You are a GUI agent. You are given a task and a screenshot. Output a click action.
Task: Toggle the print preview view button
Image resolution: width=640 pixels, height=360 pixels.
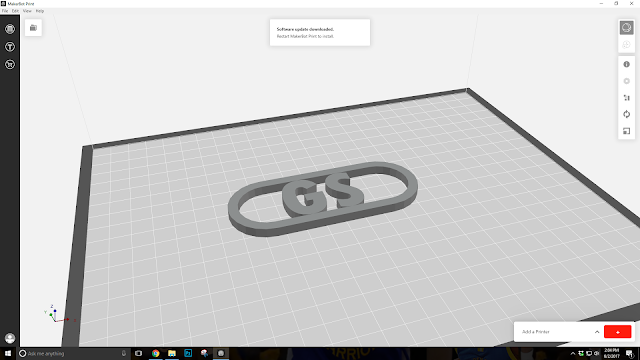tap(627, 44)
